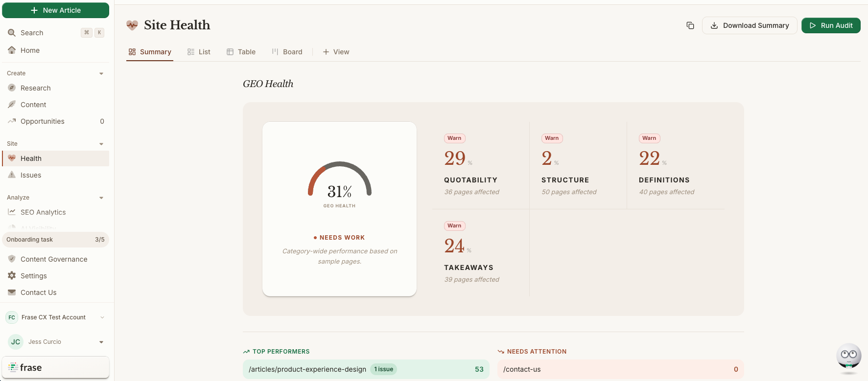Click the Search field in sidebar
The width and height of the screenshot is (868, 381).
click(x=44, y=33)
